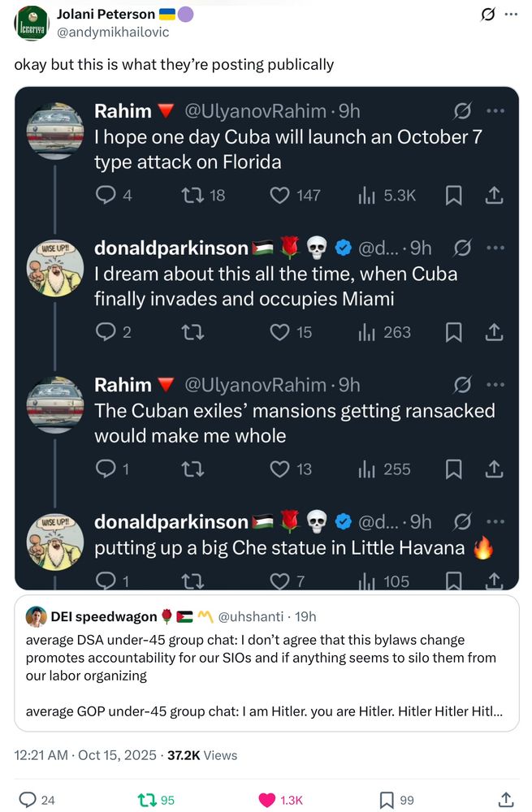Click the 12:21 AM Oct 15, 2025 timestamp
532x812 pixels.
pyautogui.click(x=85, y=755)
